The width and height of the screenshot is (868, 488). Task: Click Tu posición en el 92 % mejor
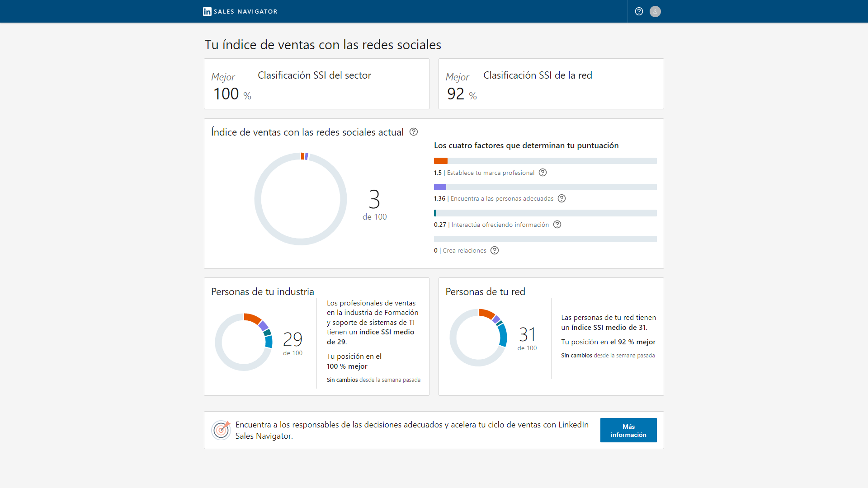[x=609, y=342]
